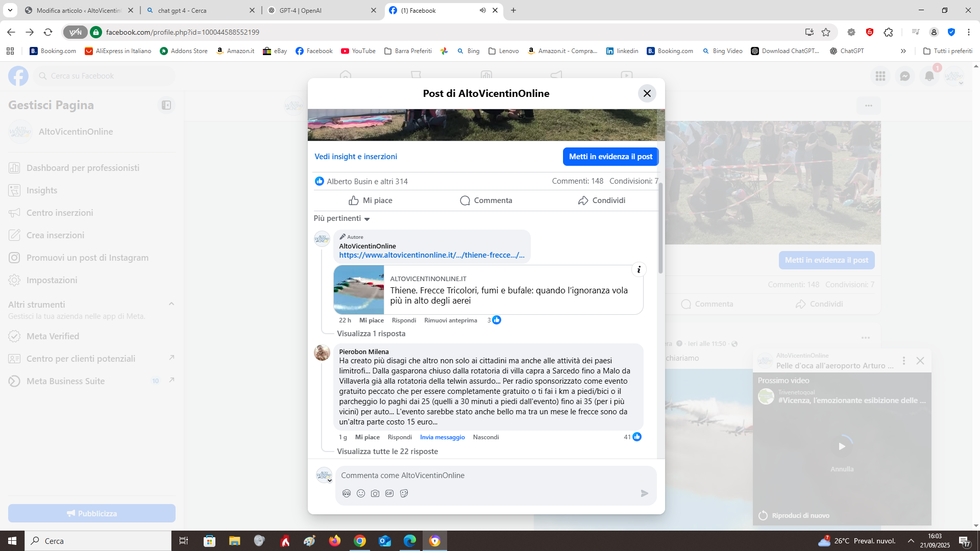Open the Messenger icon in top bar
The width and height of the screenshot is (980, 551).
tap(905, 76)
